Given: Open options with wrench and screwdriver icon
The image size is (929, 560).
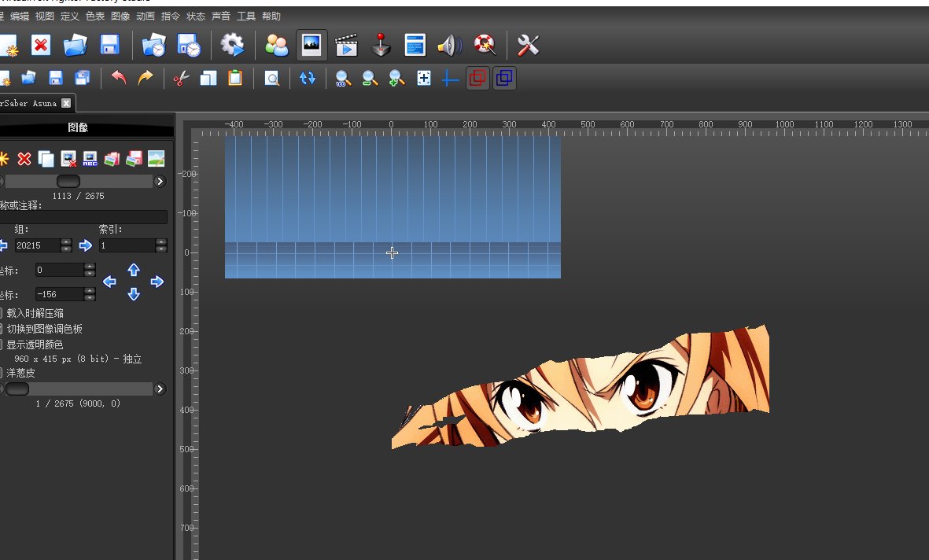Looking at the screenshot, I should coord(528,45).
